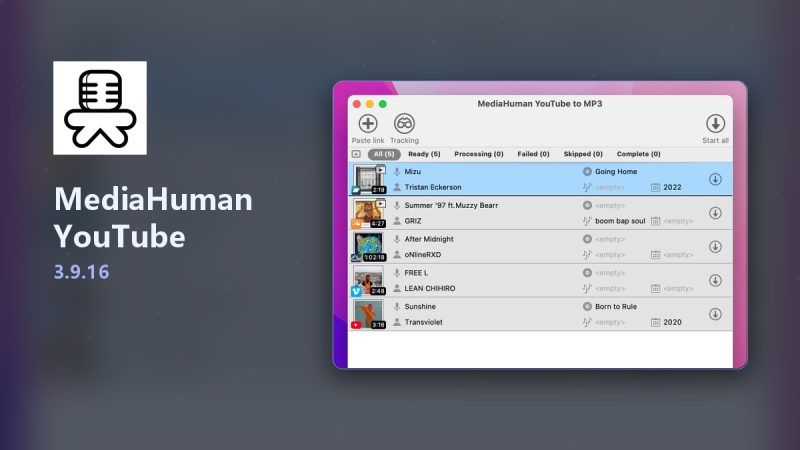This screenshot has width=800, height=450.
Task: Select the title FREE L
Action: point(416,272)
